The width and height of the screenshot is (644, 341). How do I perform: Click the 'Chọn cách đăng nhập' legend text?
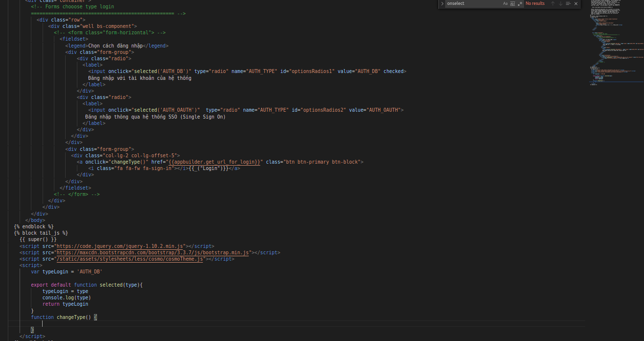115,46
